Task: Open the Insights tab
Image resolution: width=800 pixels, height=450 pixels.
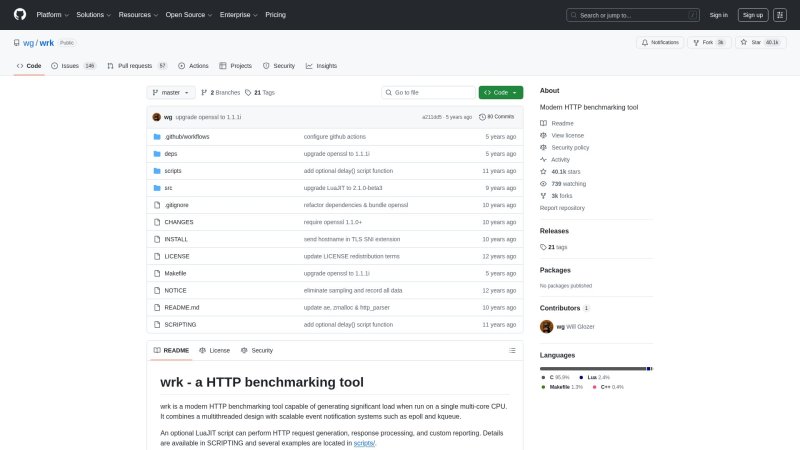Action: click(x=322, y=66)
